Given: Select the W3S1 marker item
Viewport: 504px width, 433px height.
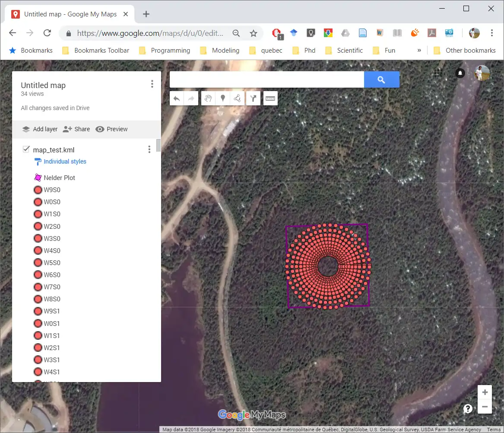Looking at the screenshot, I should pos(47,360).
